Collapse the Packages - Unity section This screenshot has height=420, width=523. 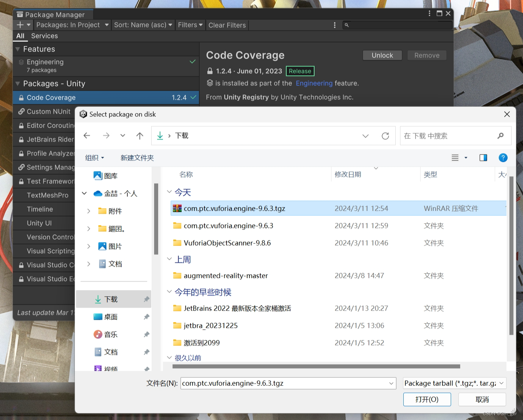18,84
